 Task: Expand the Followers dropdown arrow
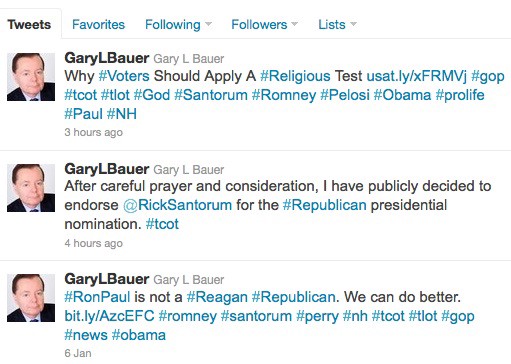point(294,24)
